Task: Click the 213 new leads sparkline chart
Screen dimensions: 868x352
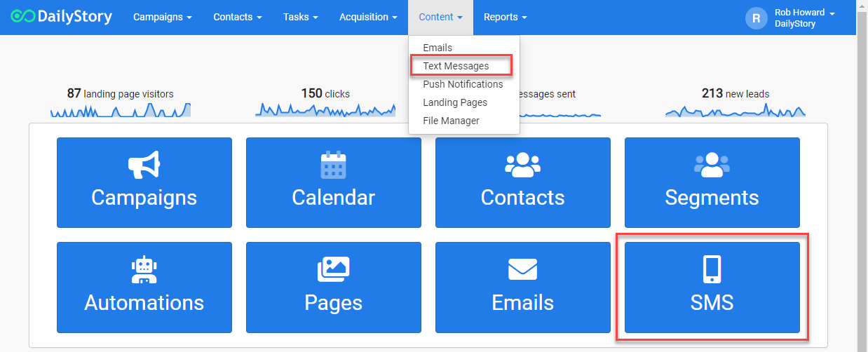Action: click(735, 109)
